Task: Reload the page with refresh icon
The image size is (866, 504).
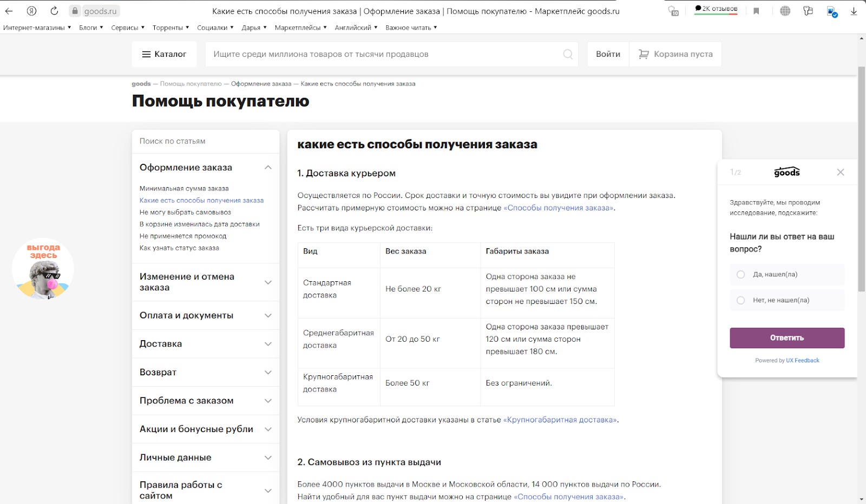Action: (54, 11)
